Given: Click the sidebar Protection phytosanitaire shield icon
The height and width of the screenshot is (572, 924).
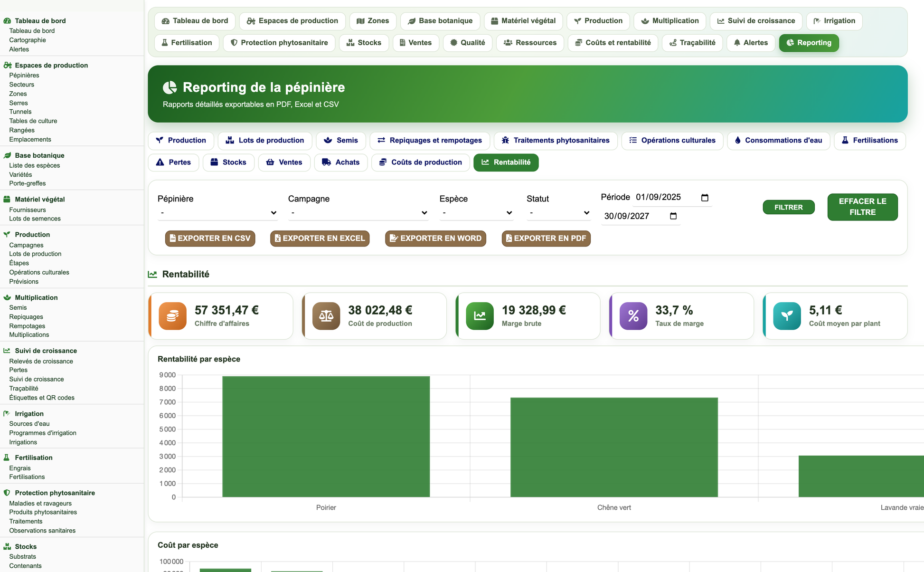Looking at the screenshot, I should [x=7, y=493].
